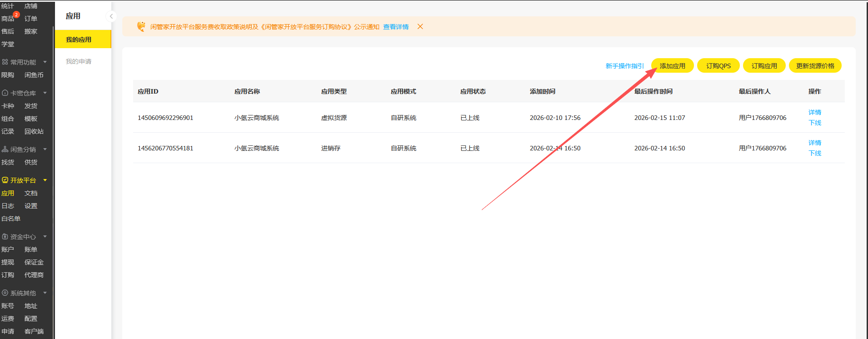Image resolution: width=868 pixels, height=339 pixels.
Task: Open 账户 under 资金中心
Action: tap(8, 249)
